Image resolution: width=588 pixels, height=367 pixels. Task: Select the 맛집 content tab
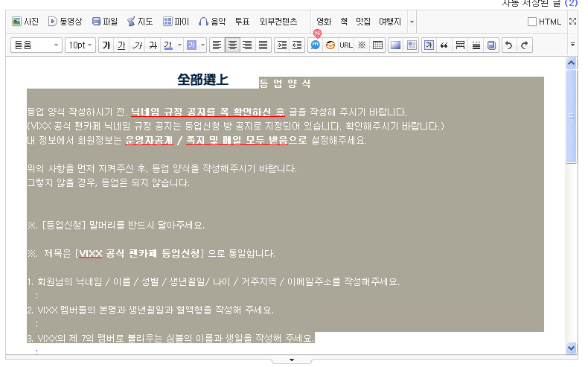(363, 22)
